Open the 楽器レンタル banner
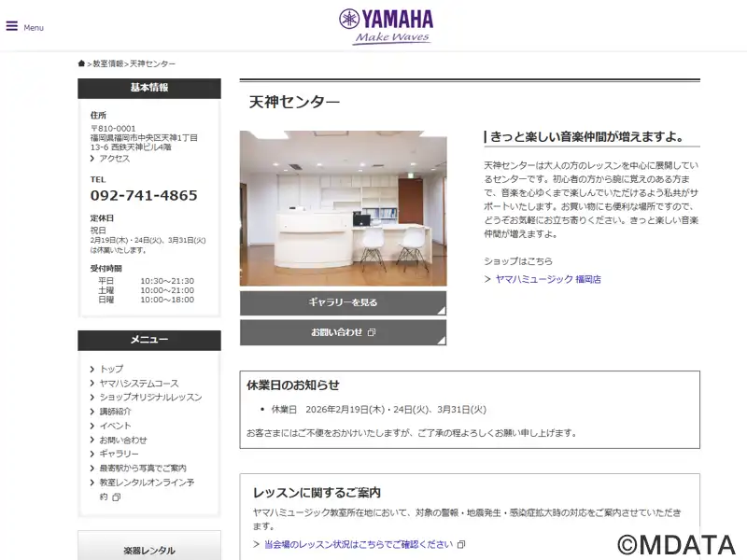 click(149, 546)
